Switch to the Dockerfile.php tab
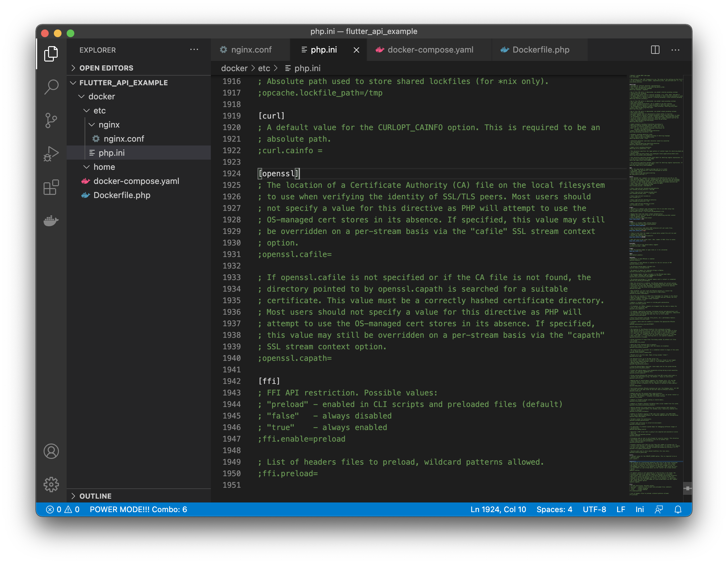 540,50
